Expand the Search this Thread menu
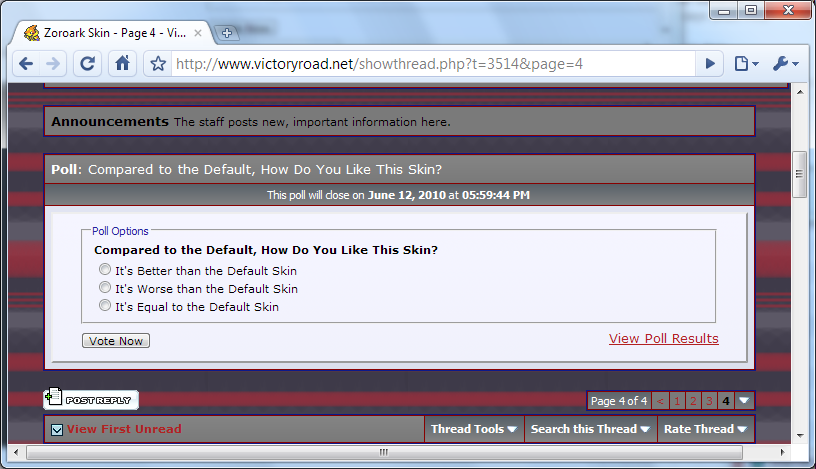The width and height of the screenshot is (816, 469). pos(593,429)
